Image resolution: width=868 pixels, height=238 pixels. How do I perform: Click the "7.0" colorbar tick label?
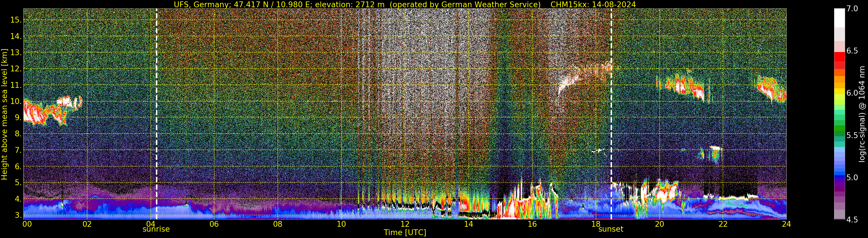pyautogui.click(x=852, y=9)
